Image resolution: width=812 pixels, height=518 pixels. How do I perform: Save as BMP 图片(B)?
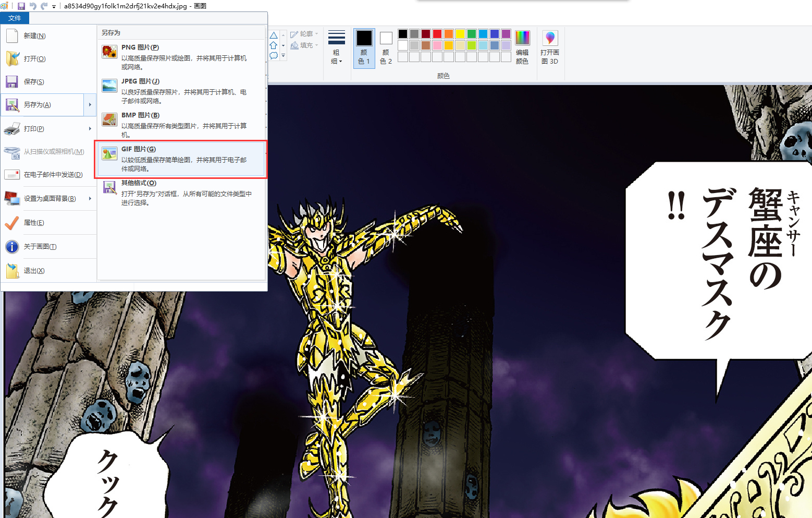tap(181, 125)
